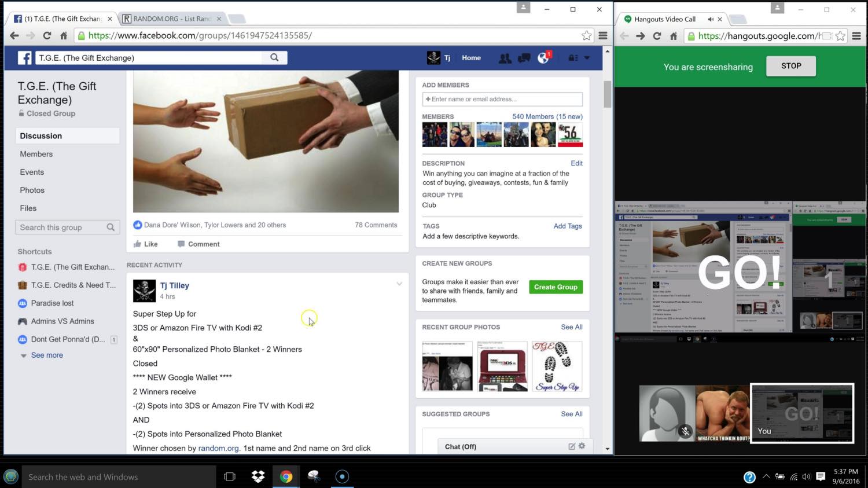Open Tj Tilley's profile from post author
The image size is (868, 488).
[x=175, y=285]
